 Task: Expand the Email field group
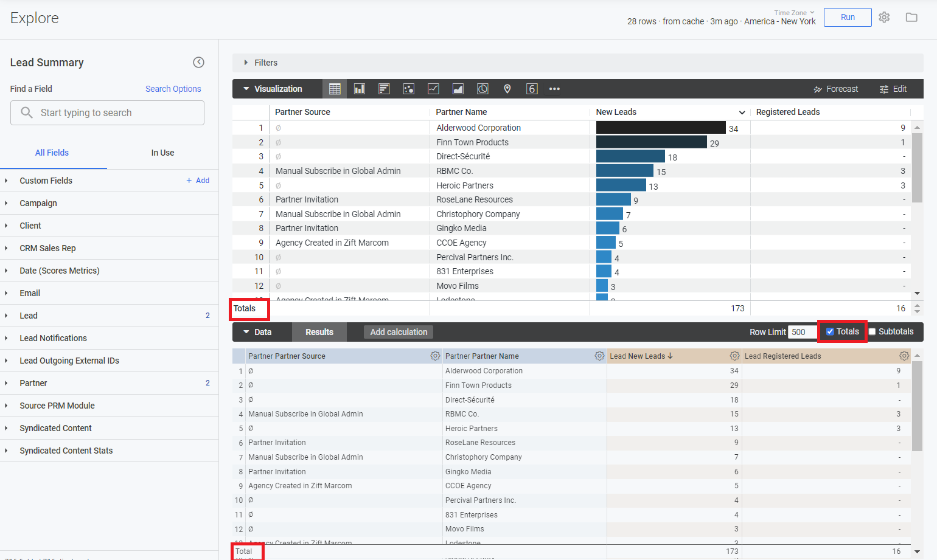109,293
